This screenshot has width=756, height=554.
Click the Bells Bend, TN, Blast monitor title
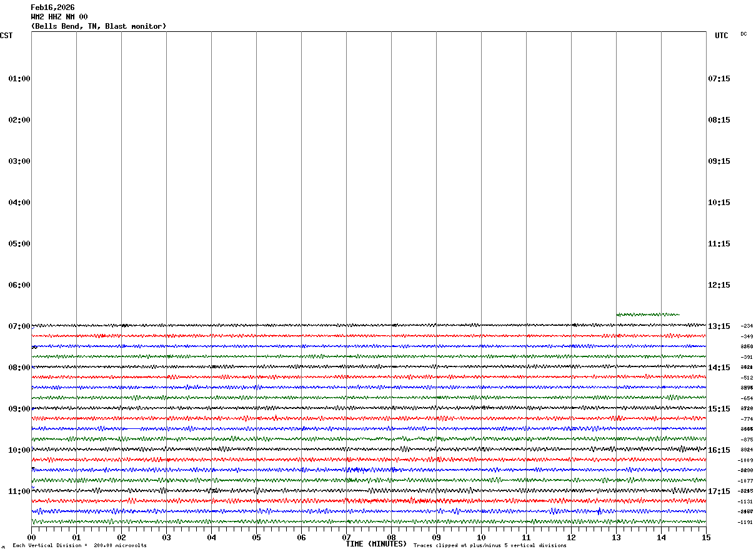pyautogui.click(x=99, y=26)
